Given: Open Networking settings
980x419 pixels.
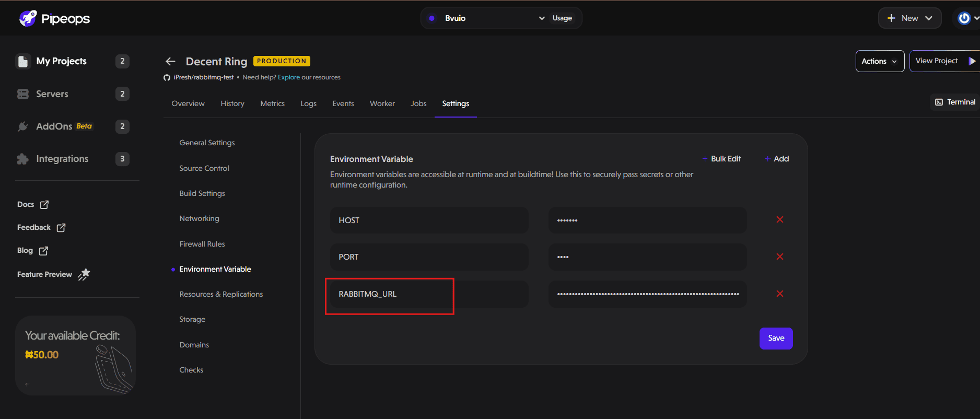Looking at the screenshot, I should coord(199,218).
